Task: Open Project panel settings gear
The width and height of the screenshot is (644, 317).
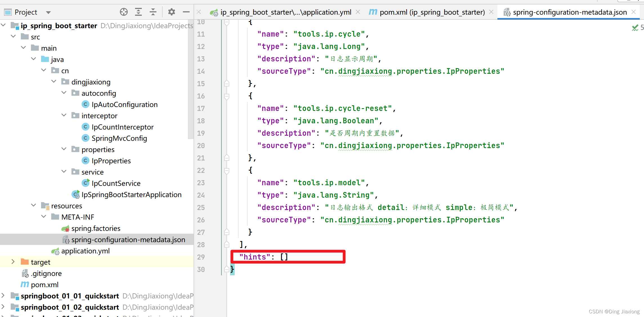Action: point(172,12)
